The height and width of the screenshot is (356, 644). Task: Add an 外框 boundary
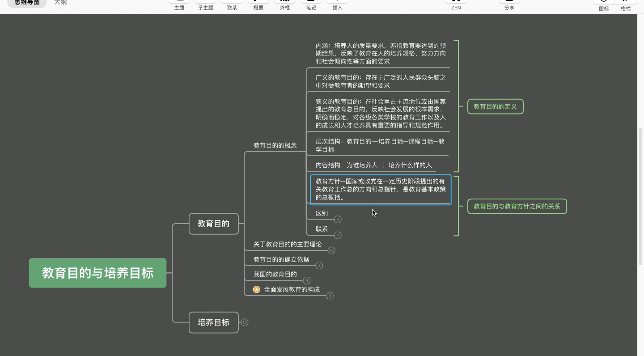click(284, 5)
